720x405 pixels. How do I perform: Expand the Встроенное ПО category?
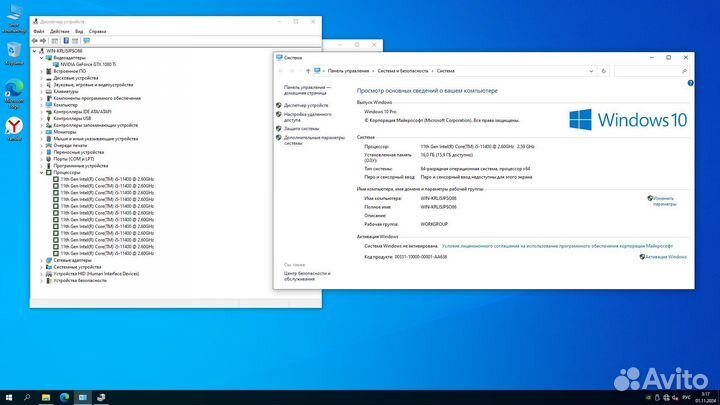point(41,71)
